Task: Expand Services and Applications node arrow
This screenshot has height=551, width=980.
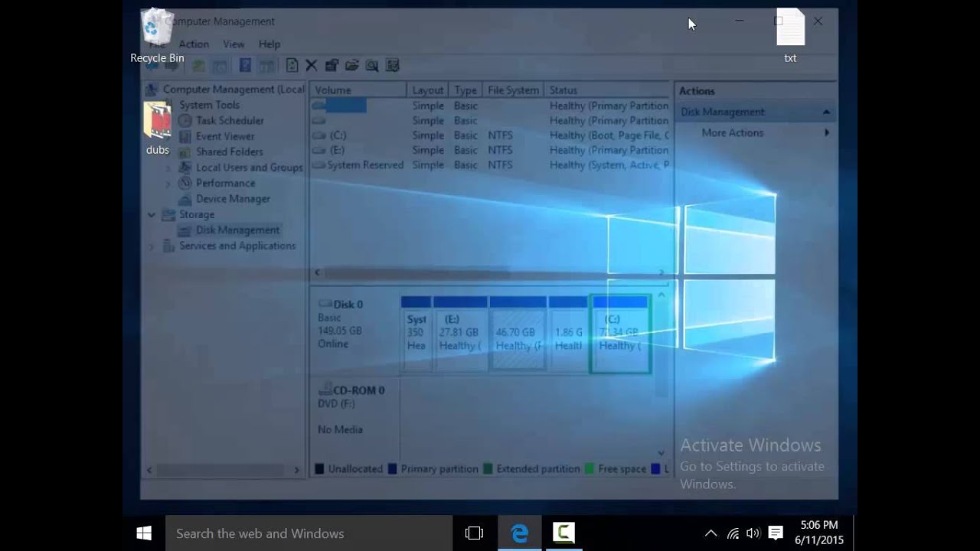Action: [x=152, y=246]
